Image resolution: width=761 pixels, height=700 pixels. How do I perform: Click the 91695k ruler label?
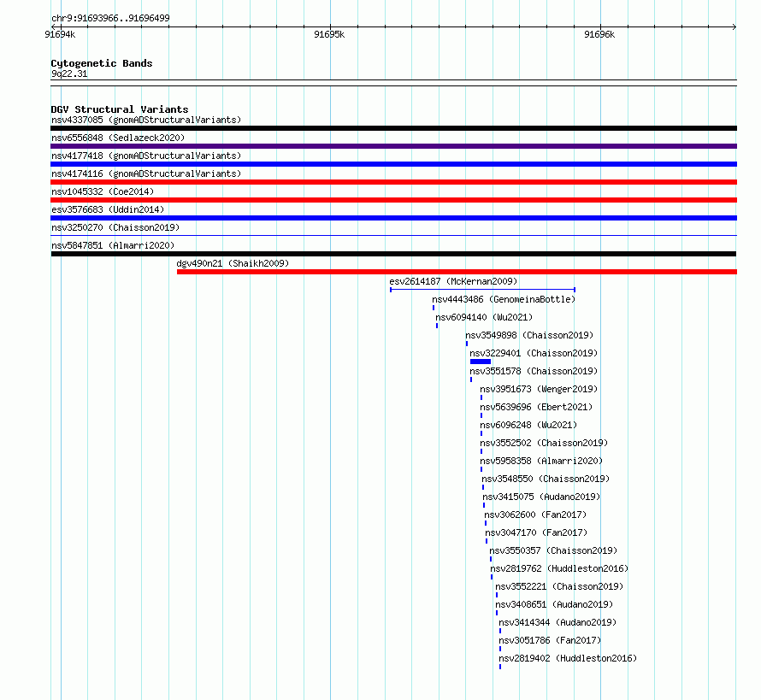coord(329,34)
